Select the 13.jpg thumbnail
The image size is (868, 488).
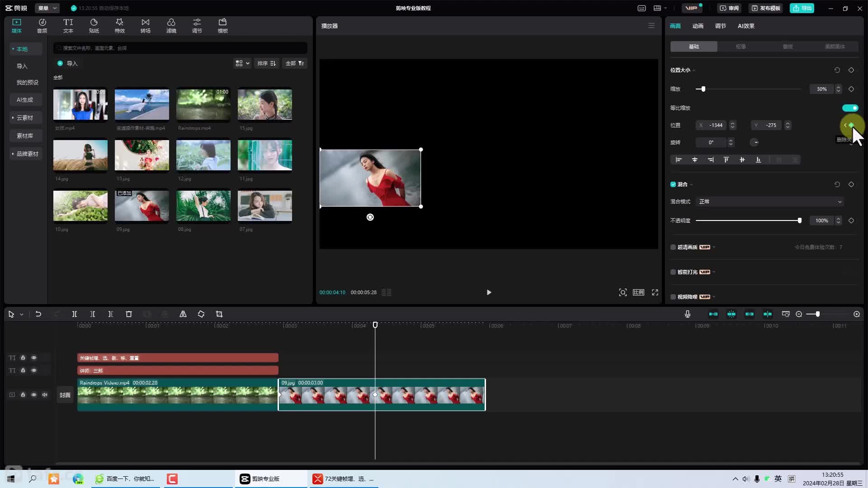click(x=142, y=155)
